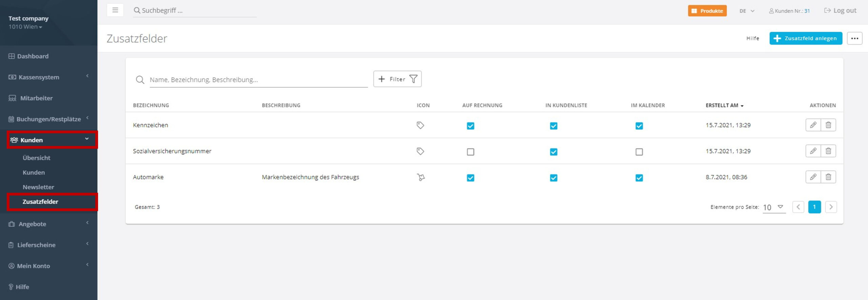
Task: Click the Angebote briefcase icon in sidebar
Action: tap(12, 224)
